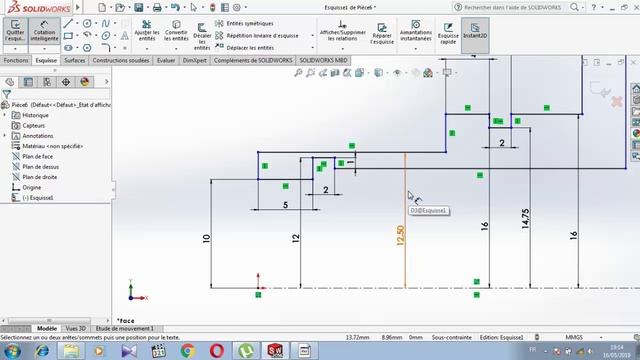Open FeatureManager design tree tab icon
This screenshot has width=640, height=360.
(x=10, y=82)
